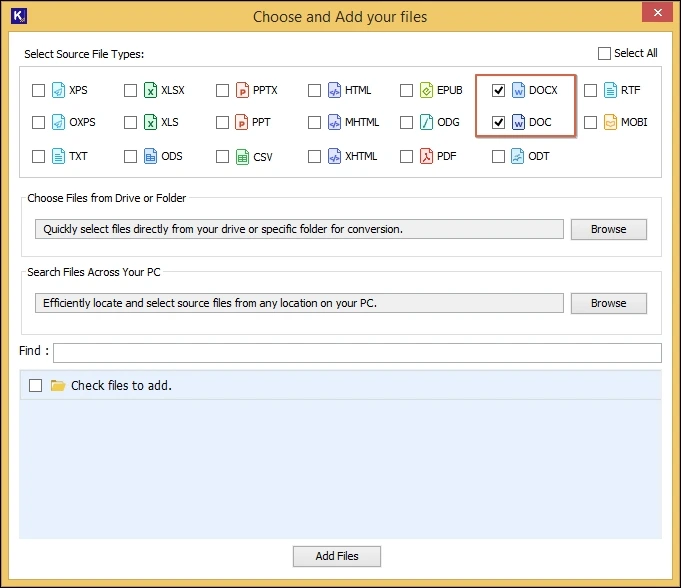681x588 pixels.
Task: Tick the PPT checkbox
Action: (222, 122)
